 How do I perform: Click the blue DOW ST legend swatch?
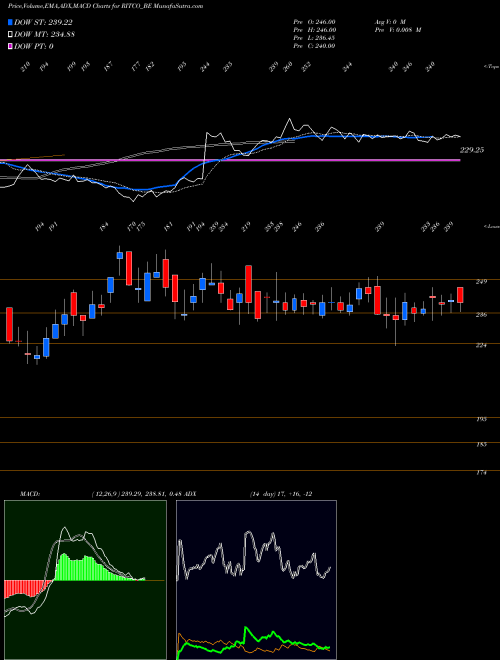10,22
